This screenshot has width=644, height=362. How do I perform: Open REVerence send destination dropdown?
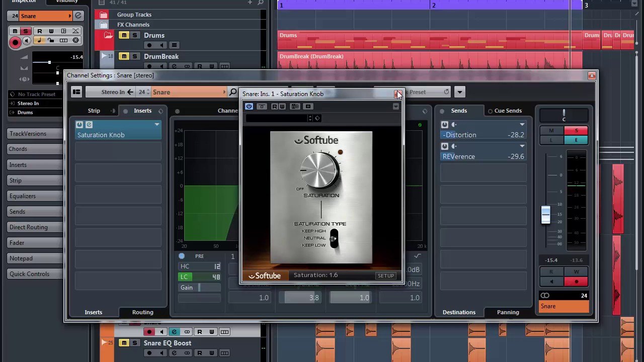(x=522, y=146)
